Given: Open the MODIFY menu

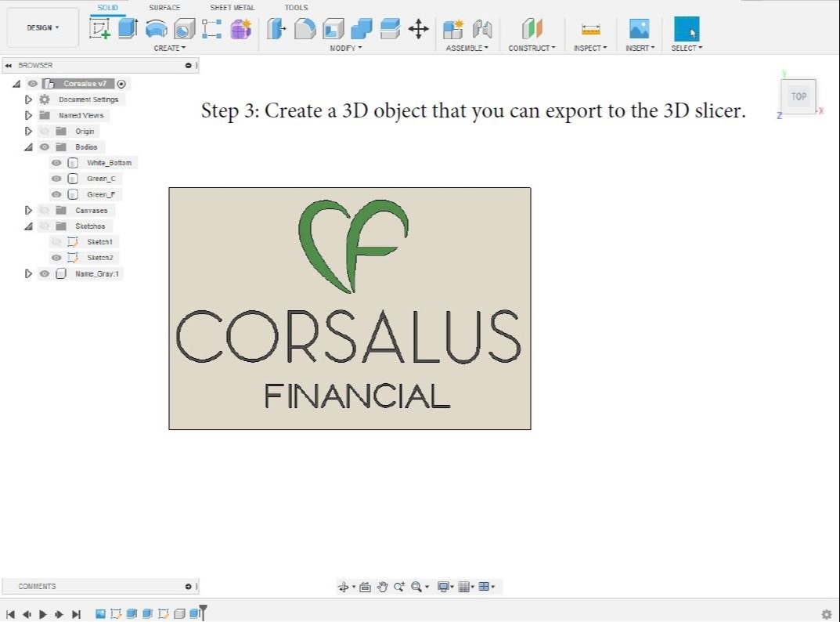Looking at the screenshot, I should point(345,49).
